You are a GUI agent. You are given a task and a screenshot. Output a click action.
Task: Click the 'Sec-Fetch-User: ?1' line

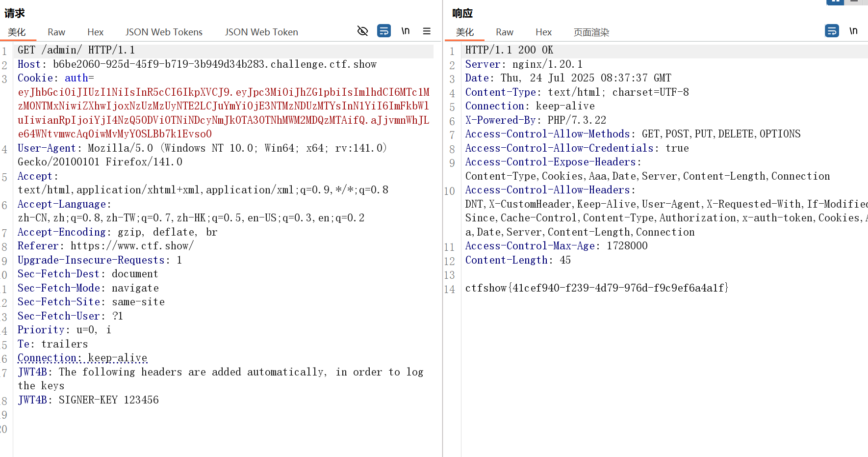click(70, 316)
